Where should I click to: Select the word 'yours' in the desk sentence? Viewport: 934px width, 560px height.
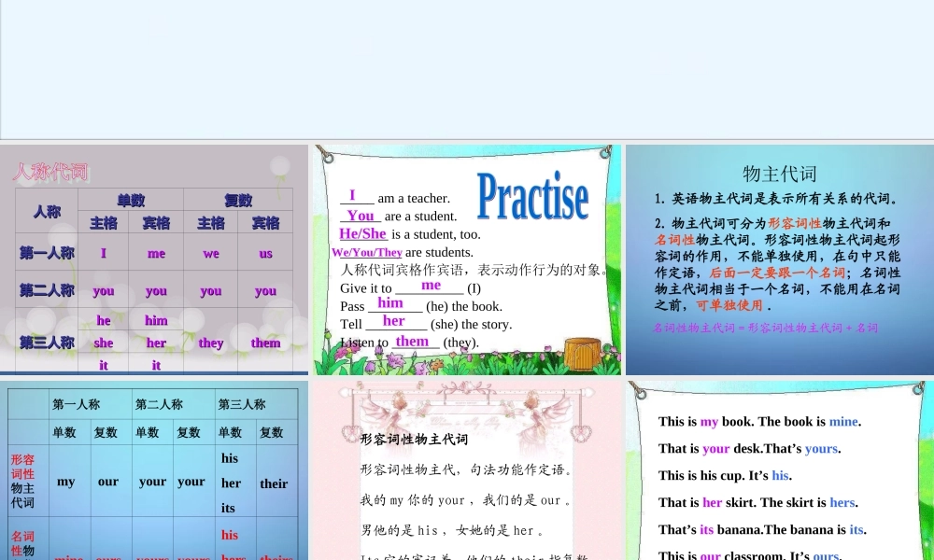[x=821, y=448]
